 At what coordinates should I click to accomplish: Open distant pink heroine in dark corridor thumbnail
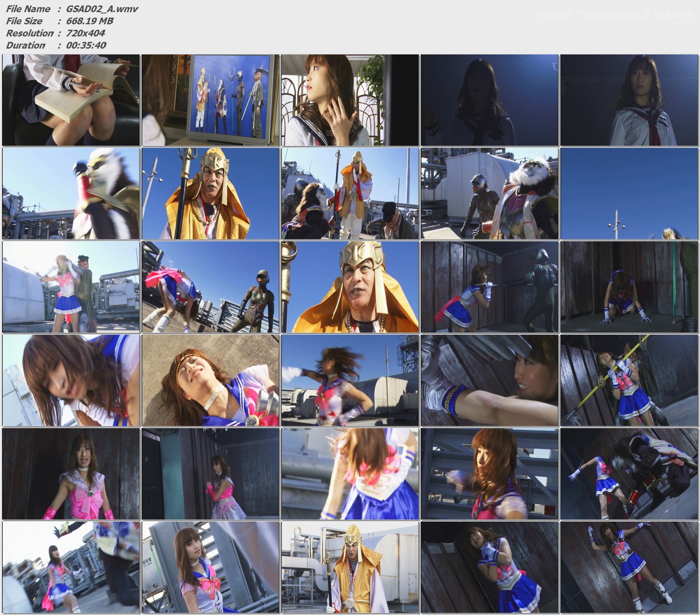tap(210, 474)
